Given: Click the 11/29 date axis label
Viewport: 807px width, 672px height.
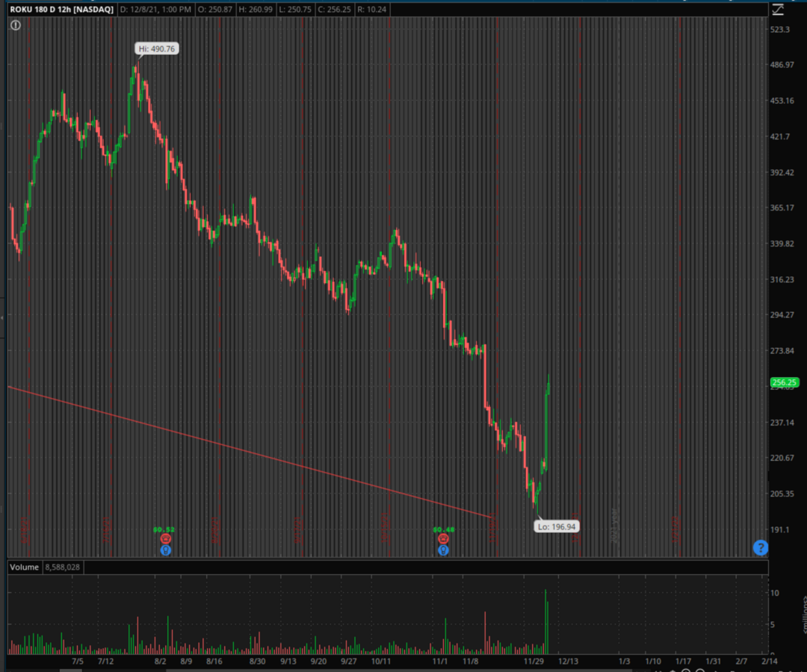Looking at the screenshot, I should pyautogui.click(x=534, y=662).
